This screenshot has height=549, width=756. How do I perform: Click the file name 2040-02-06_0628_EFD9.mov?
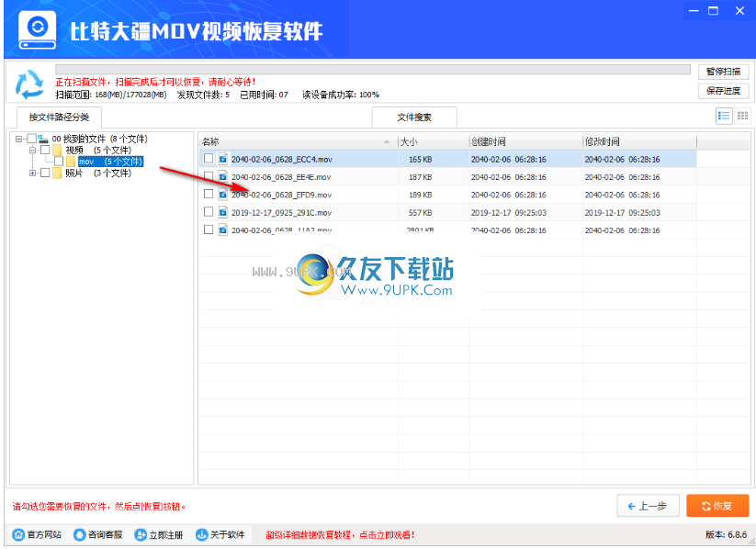pos(281,195)
